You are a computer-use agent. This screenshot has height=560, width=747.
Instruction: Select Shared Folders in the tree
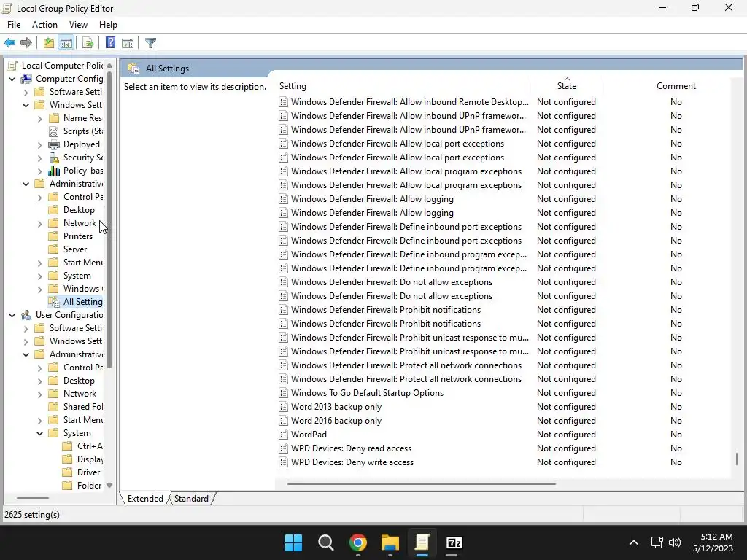pos(83,407)
